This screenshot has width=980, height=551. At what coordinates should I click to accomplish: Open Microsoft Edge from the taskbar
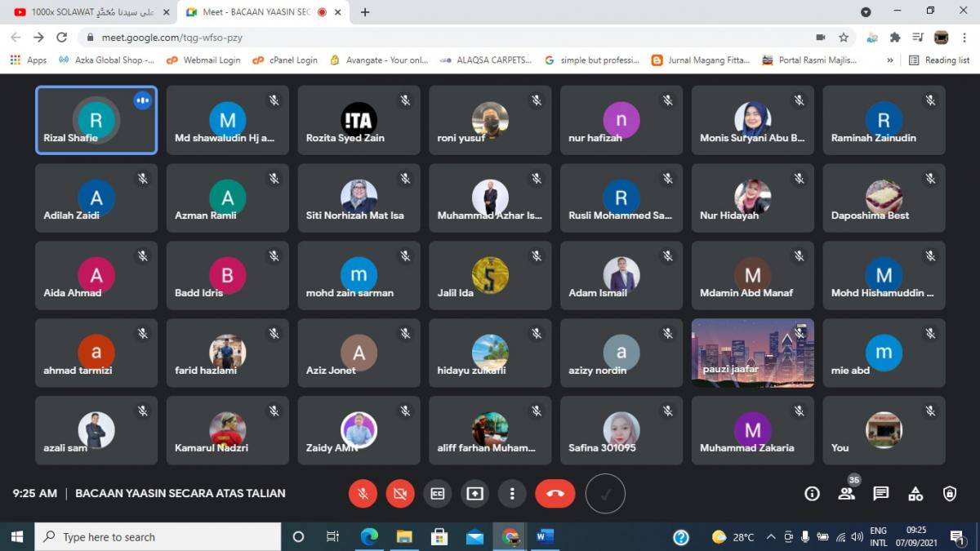(x=369, y=536)
